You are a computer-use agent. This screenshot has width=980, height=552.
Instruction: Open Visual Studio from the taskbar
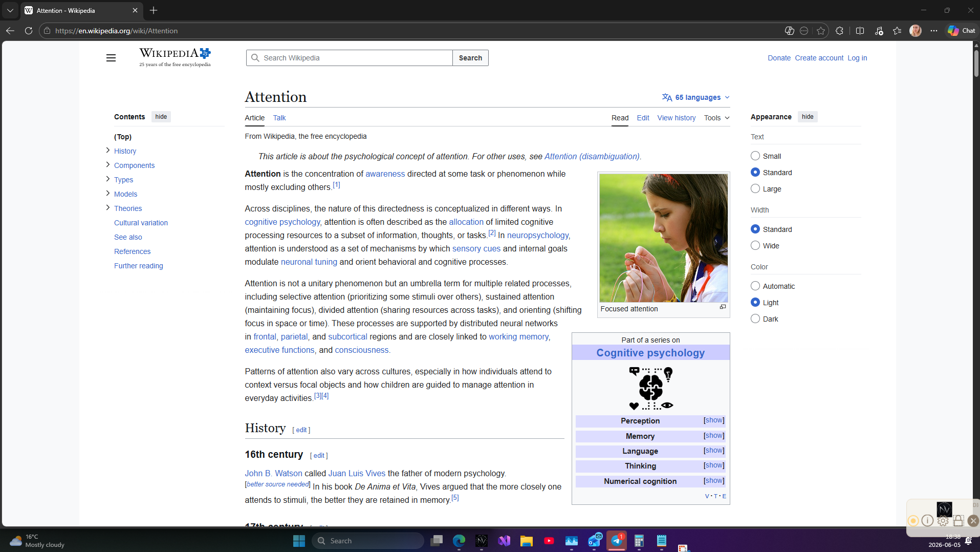pos(504,541)
